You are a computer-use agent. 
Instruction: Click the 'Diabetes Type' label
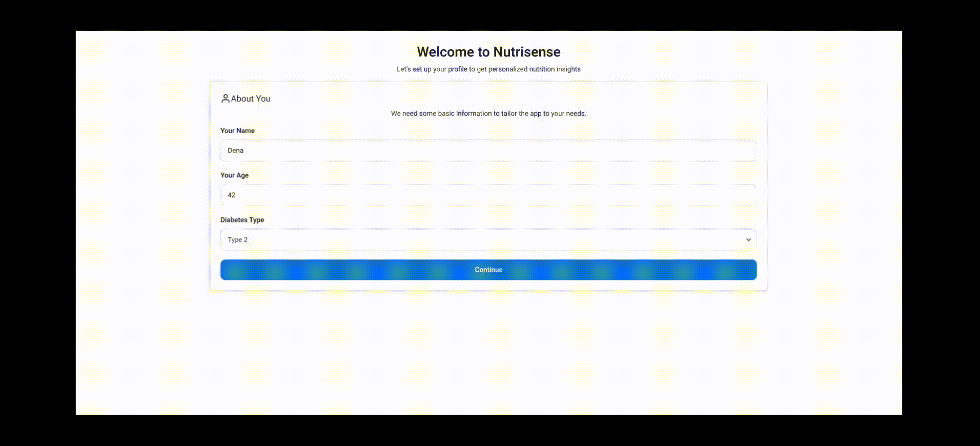[242, 220]
